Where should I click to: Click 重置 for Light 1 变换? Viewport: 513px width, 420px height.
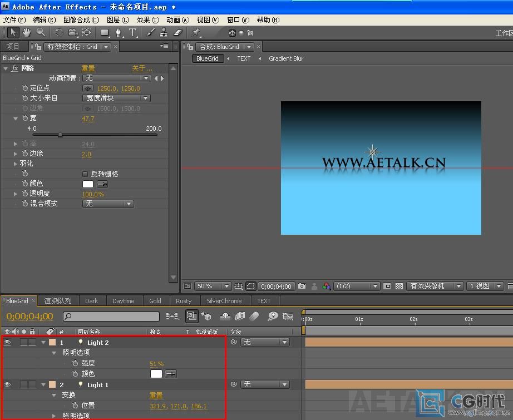tap(156, 396)
